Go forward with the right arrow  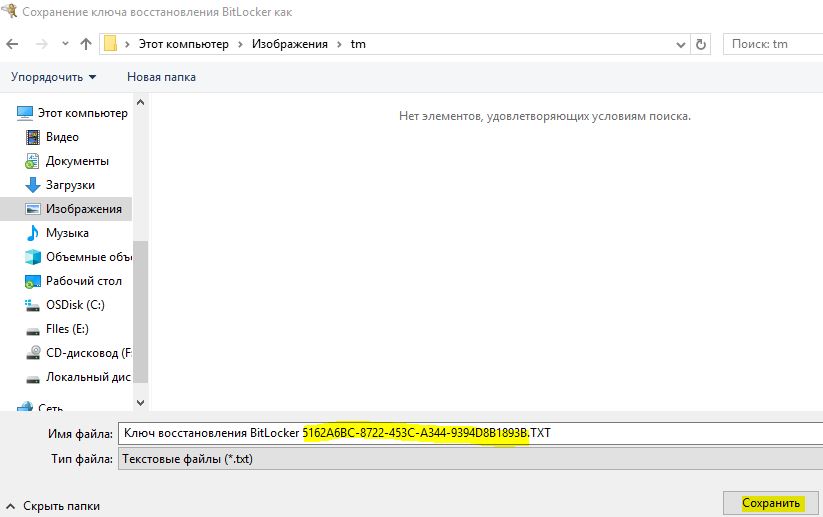pos(41,44)
